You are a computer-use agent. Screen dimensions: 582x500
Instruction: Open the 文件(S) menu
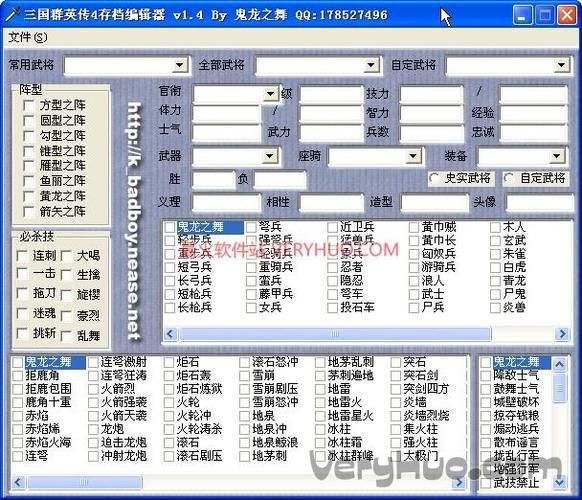tap(28, 37)
